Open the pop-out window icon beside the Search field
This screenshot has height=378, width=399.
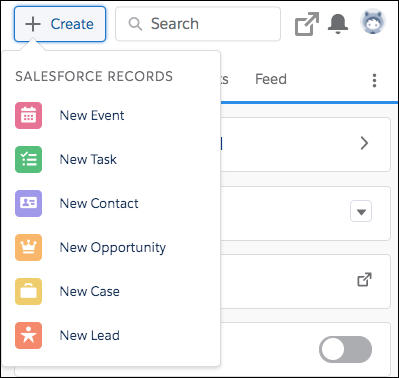pyautogui.click(x=307, y=24)
